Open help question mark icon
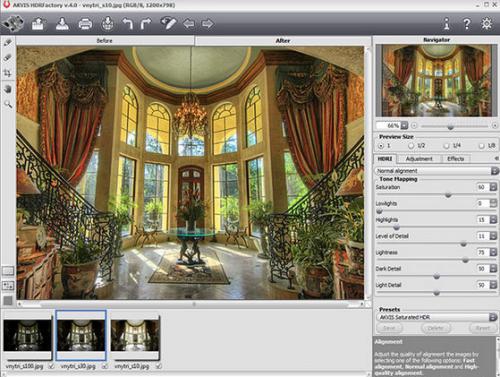The image size is (500, 377). (x=467, y=24)
